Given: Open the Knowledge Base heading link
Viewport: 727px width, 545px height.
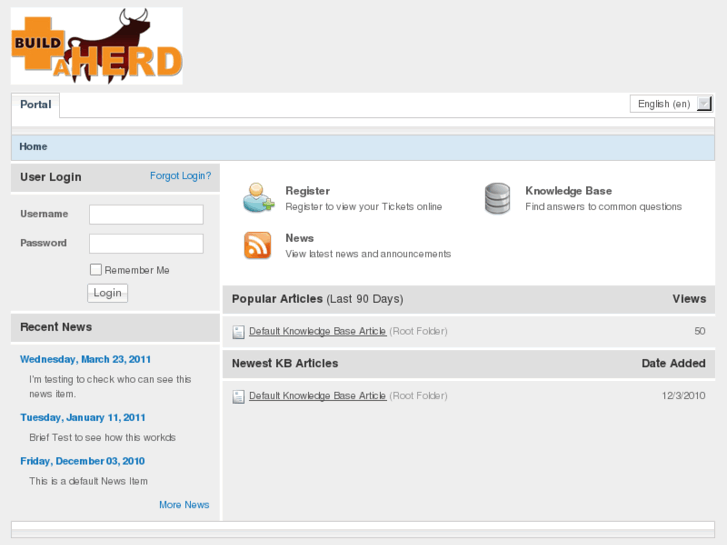Looking at the screenshot, I should click(568, 191).
